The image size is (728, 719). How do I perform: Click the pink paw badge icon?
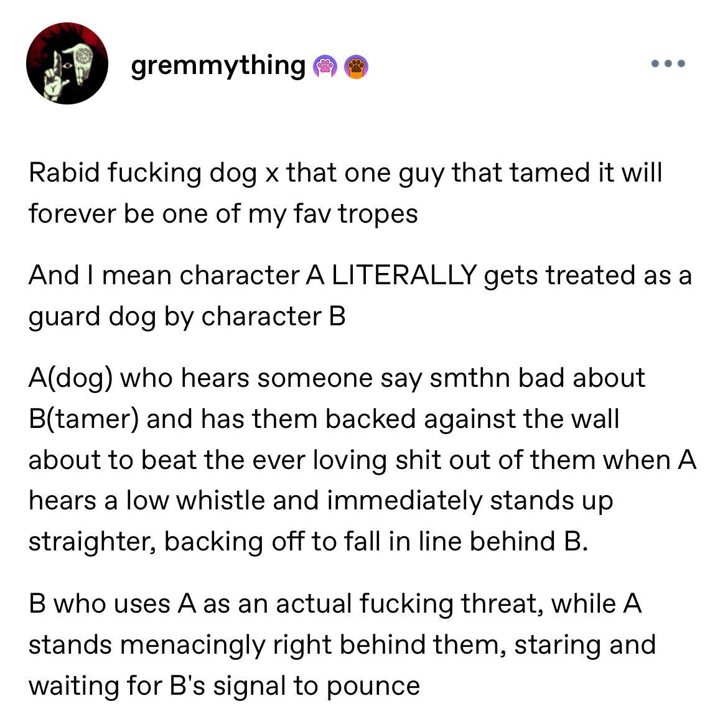click(325, 65)
